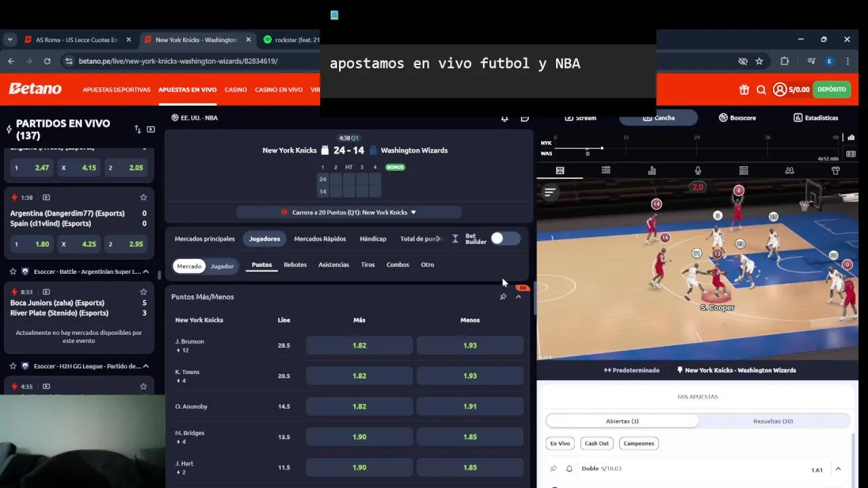Open the gift promotions icon in header
The height and width of the screenshot is (488, 868).
tap(744, 89)
